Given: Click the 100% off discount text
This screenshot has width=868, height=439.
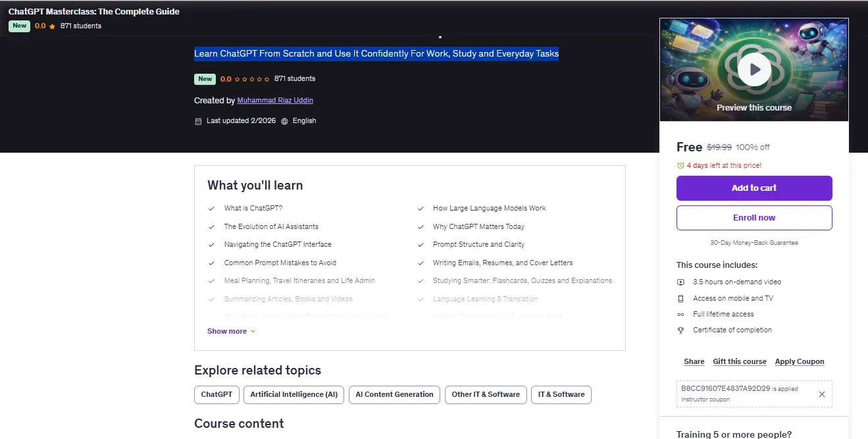Looking at the screenshot, I should 753,147.
